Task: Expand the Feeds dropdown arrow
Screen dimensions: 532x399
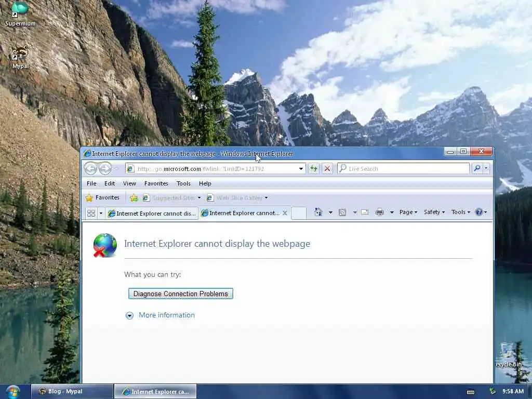Action: [x=355, y=212]
